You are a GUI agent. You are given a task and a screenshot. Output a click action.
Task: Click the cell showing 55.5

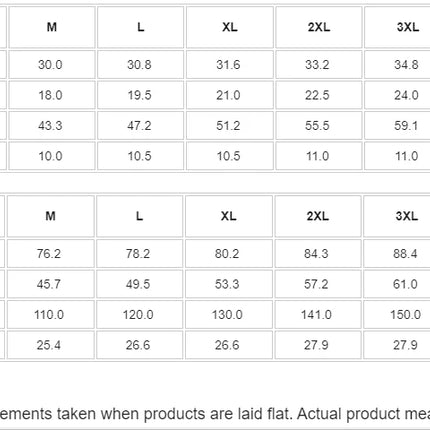[x=319, y=125]
